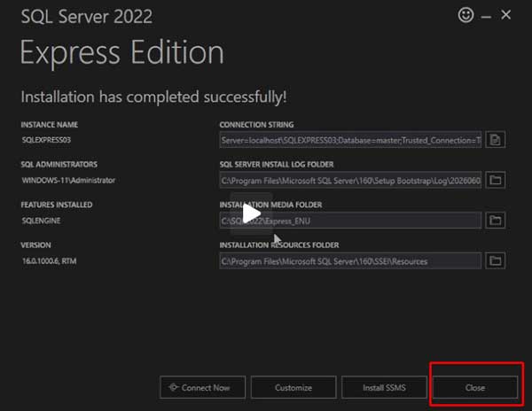Select the instance name SQLEXPRESS03 text
The image size is (532, 411).
(x=46, y=140)
